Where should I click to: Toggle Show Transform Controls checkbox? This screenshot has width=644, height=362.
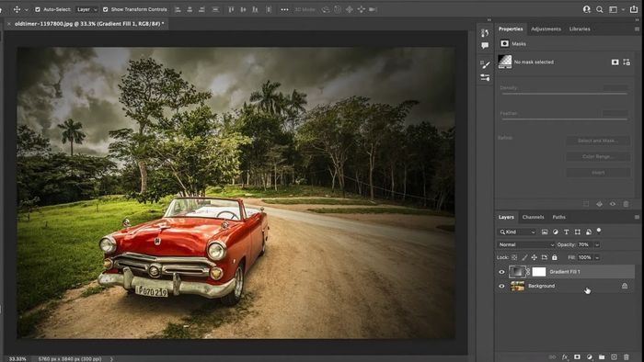point(106,9)
